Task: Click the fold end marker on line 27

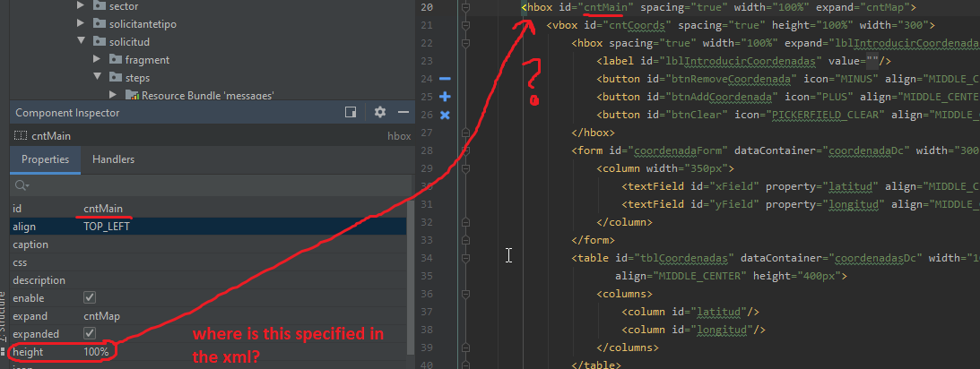Action: [465, 133]
